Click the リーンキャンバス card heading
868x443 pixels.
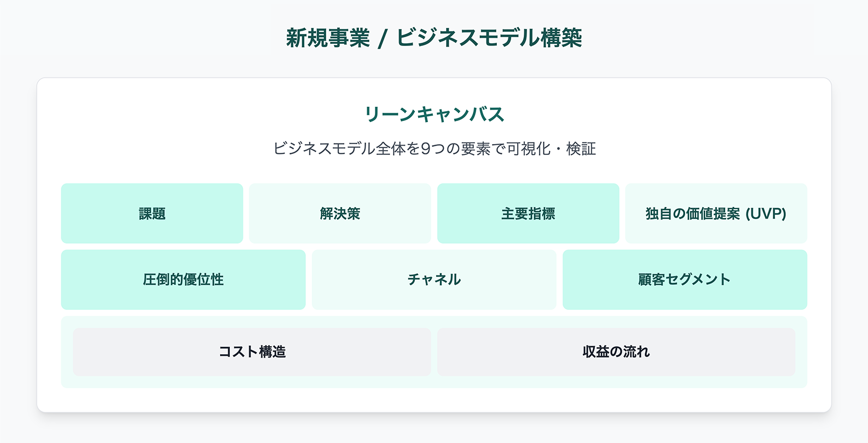tap(434, 114)
